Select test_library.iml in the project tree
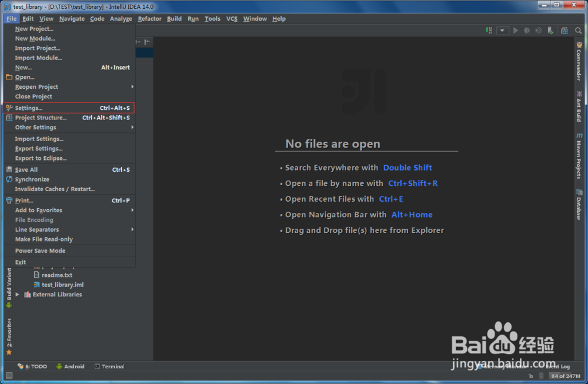Viewport: 588px width, 384px height. [x=63, y=285]
